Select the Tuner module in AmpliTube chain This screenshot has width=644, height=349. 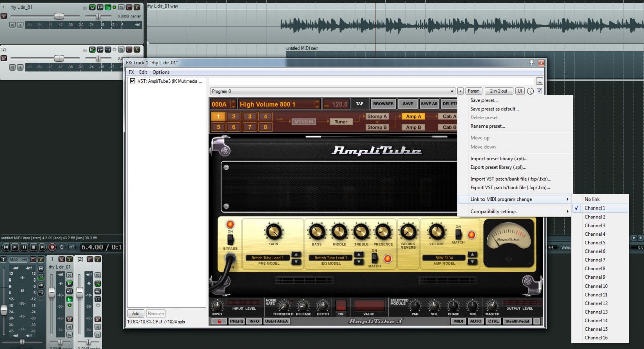341,122
